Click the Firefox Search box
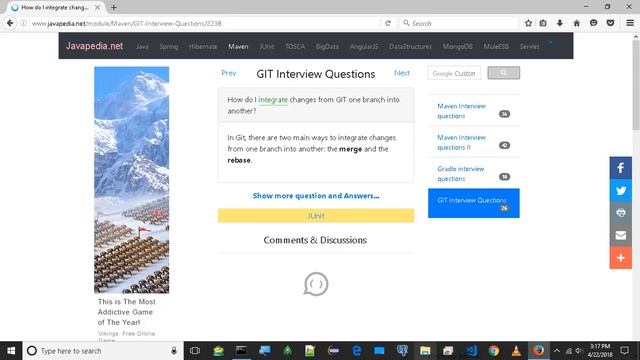Image resolution: width=640 pixels, height=360 pixels. [x=459, y=23]
